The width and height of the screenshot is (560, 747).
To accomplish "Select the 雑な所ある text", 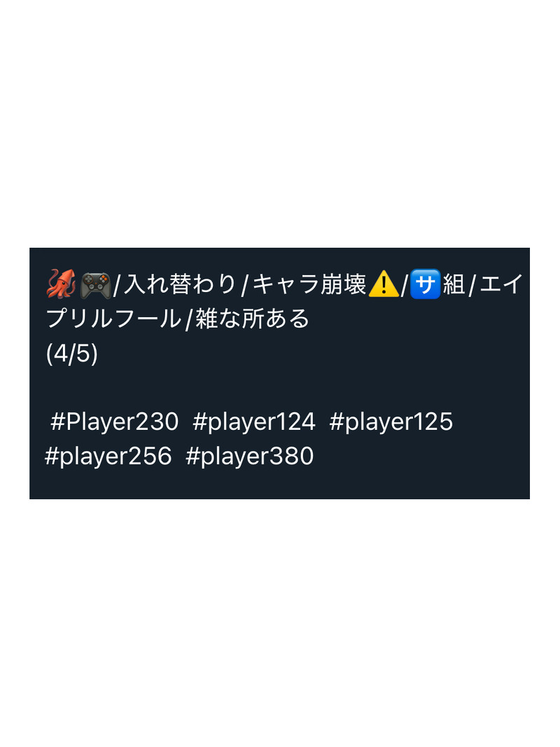I will click(x=253, y=319).
